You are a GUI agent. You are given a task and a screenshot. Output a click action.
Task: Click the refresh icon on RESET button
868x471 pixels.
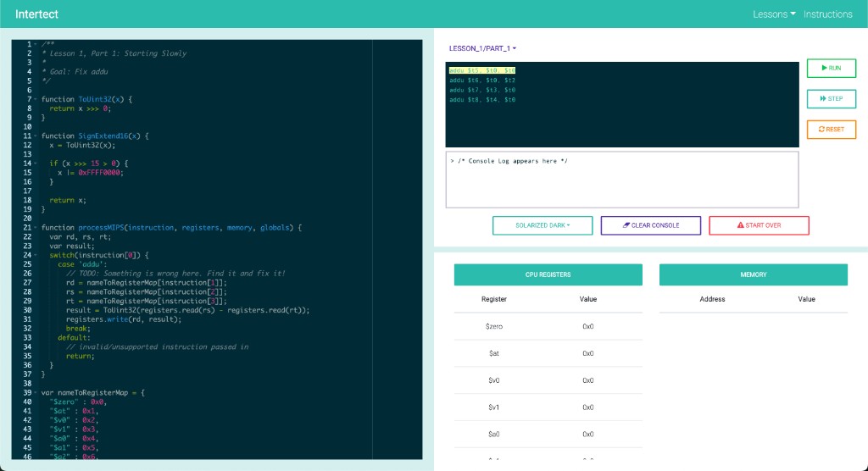pyautogui.click(x=821, y=129)
